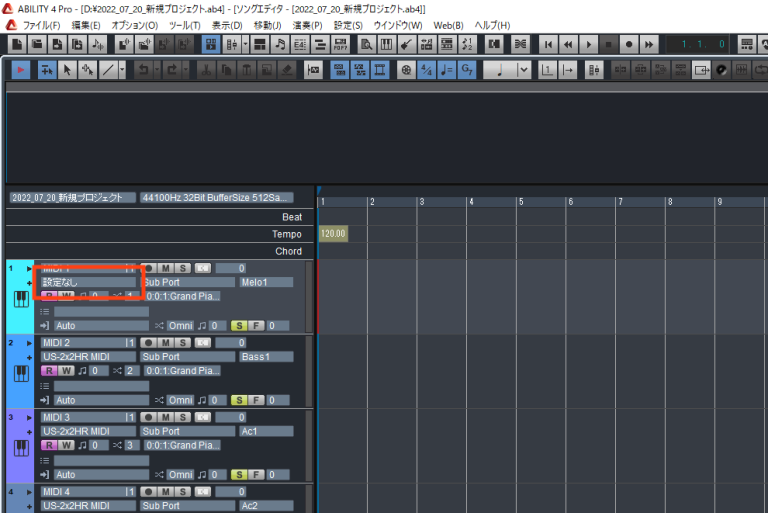Viewport: 768px width, 513px height.
Task: Solo the MIDI 3 track
Action: (183, 417)
